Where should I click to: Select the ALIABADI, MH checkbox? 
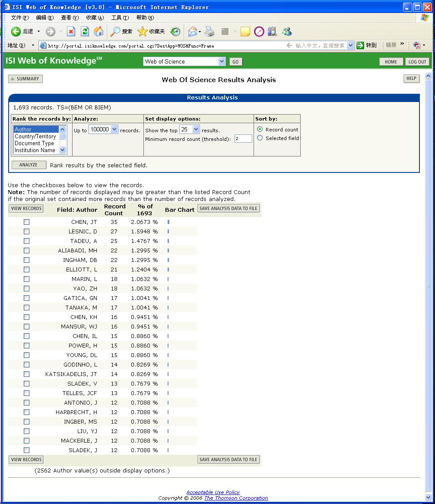click(x=26, y=250)
